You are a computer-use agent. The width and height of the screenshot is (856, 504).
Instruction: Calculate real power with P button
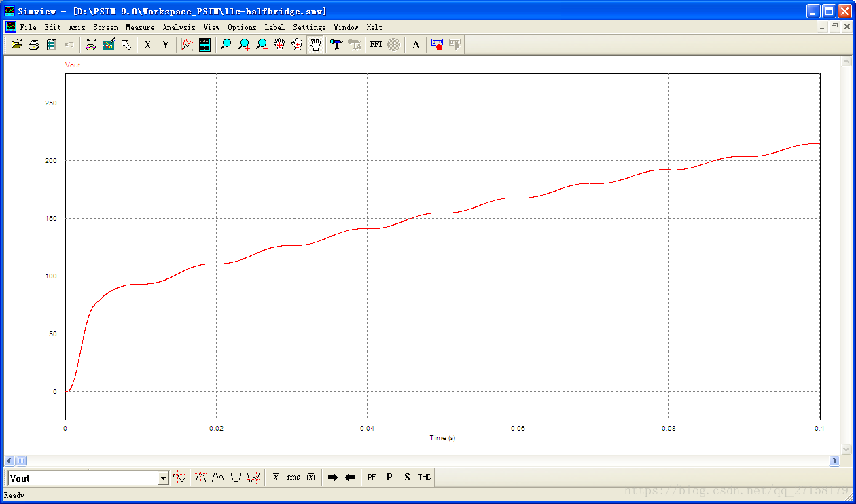(x=389, y=478)
